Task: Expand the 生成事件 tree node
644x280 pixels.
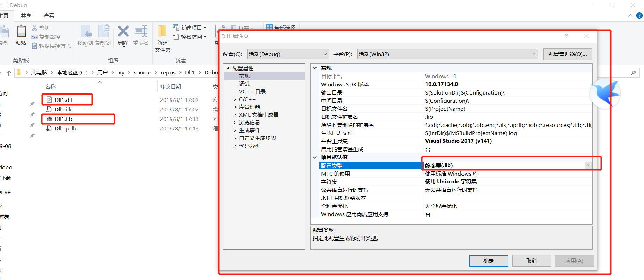Action: click(x=235, y=130)
